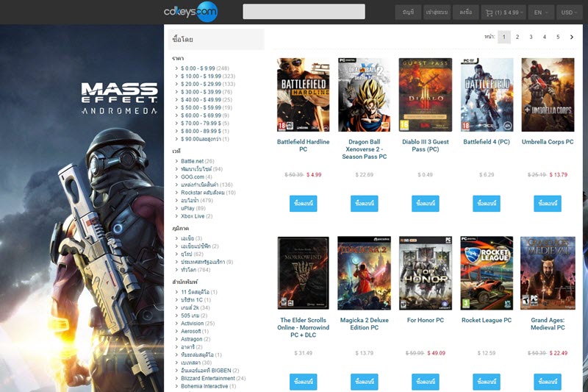Screen dimensions: 588x392
Task: Filter by Activision publisher
Action: 198,324
